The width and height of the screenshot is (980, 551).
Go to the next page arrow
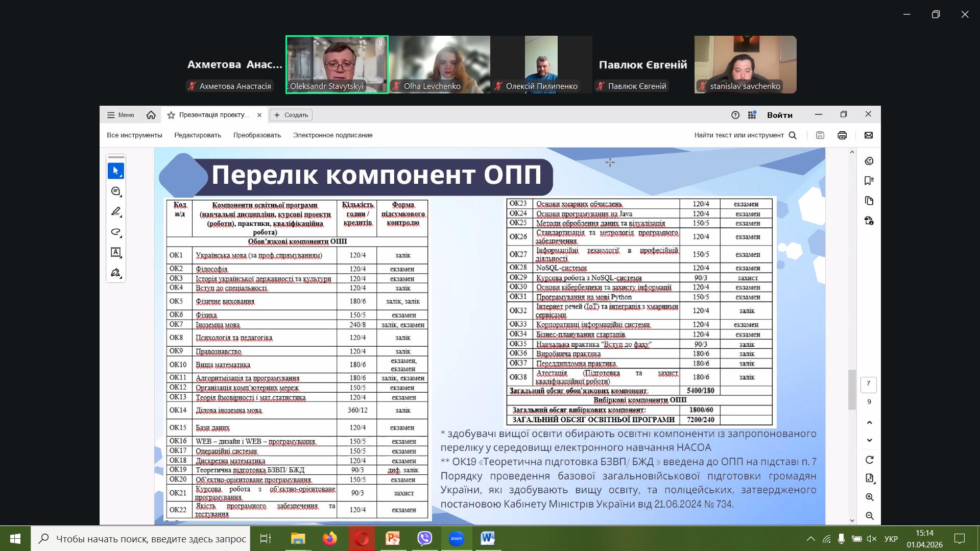point(869,440)
